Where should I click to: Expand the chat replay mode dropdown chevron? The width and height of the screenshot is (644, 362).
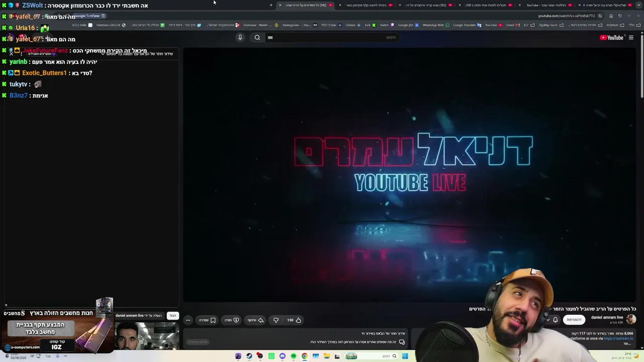tap(103, 54)
